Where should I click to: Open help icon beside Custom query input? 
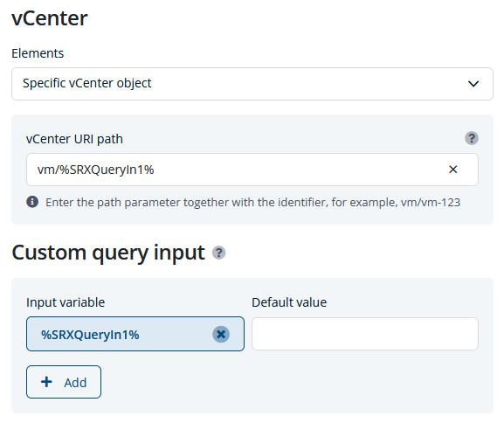pos(218,253)
